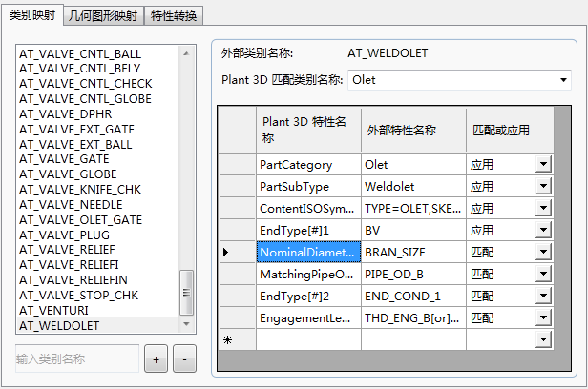Image resolution: width=588 pixels, height=389 pixels.
Task: Open dropdown in the new empty row
Action: [x=543, y=340]
